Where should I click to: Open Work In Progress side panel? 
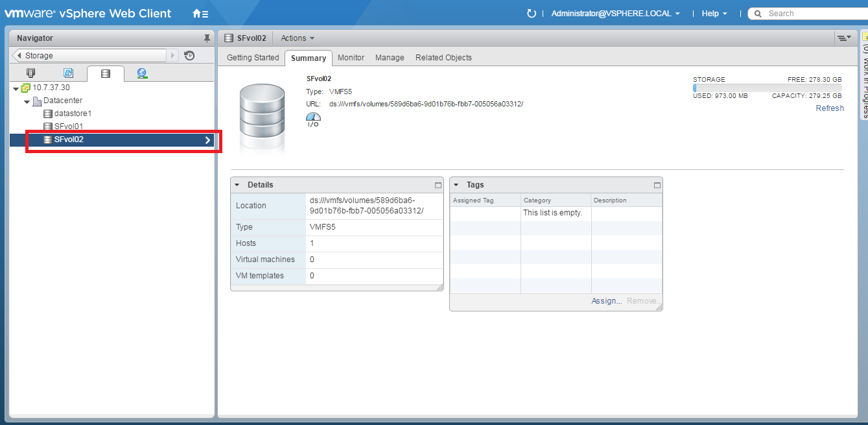[864, 76]
